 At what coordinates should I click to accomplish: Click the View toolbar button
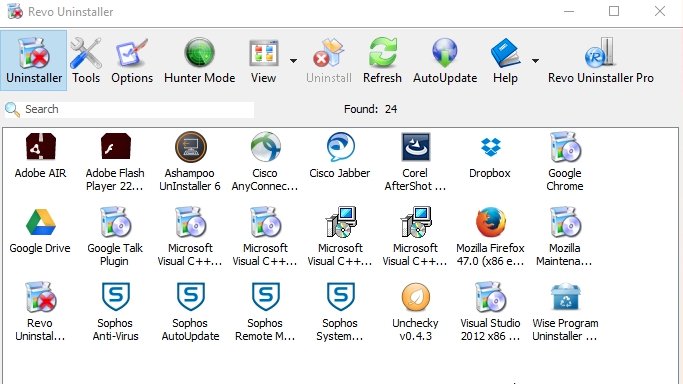(x=264, y=61)
